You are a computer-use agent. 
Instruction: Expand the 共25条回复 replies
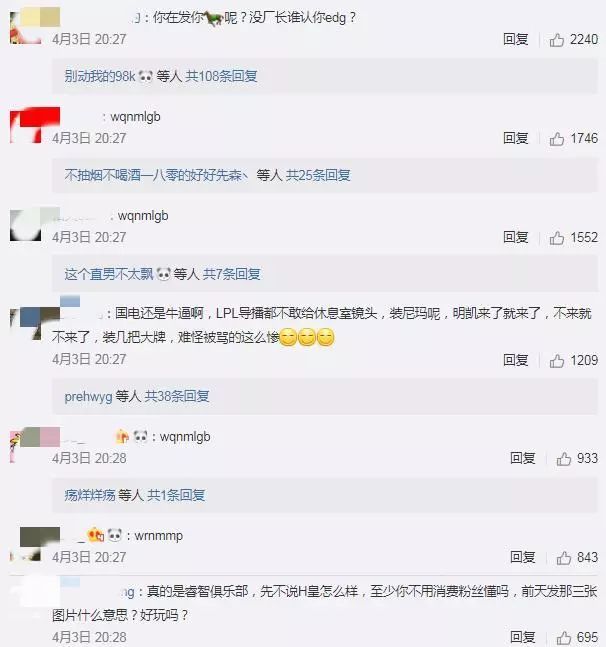tap(318, 175)
